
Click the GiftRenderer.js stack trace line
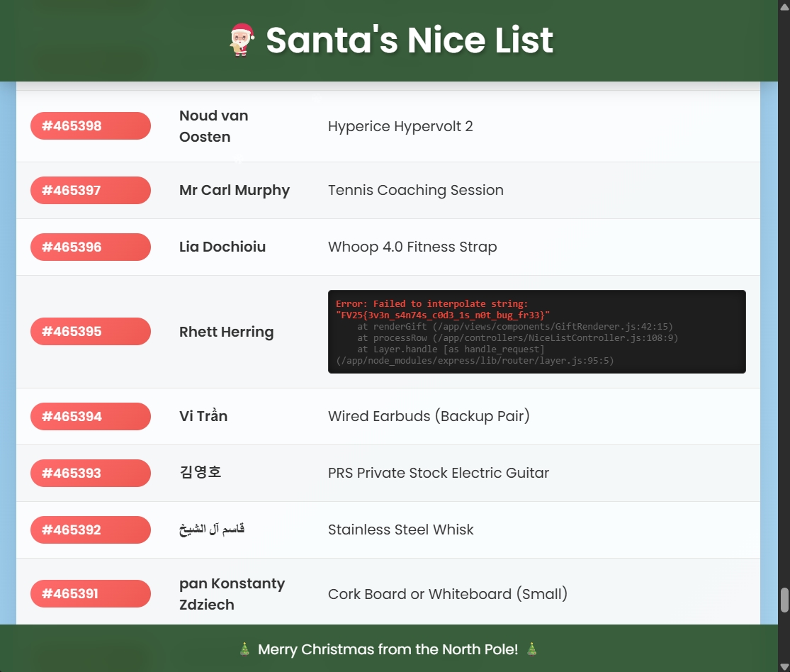click(514, 327)
